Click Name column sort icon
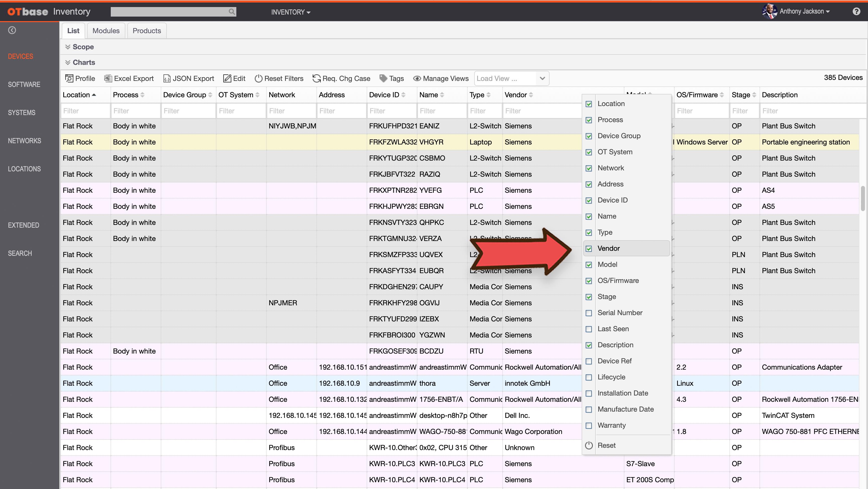The height and width of the screenshot is (489, 868). [442, 95]
